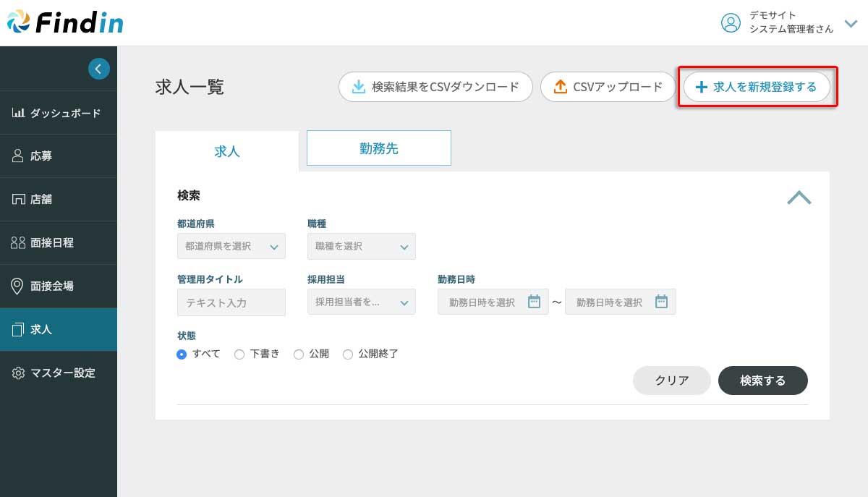Select the 下書き status radio button
868x497 pixels.
click(239, 354)
